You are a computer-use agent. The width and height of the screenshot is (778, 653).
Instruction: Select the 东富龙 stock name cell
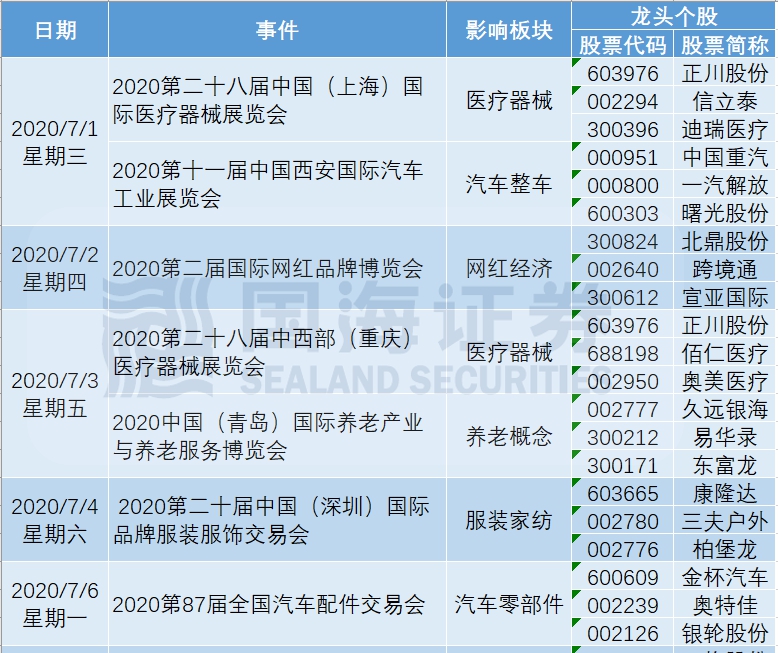(725, 465)
